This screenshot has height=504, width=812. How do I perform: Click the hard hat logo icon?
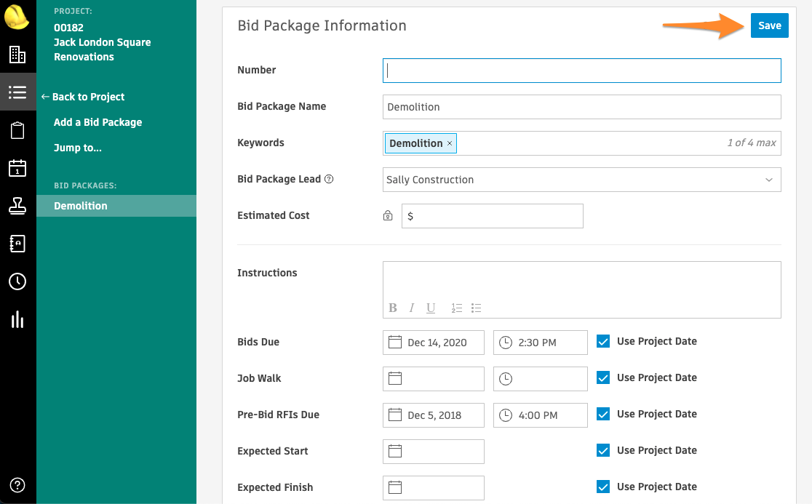[17, 16]
